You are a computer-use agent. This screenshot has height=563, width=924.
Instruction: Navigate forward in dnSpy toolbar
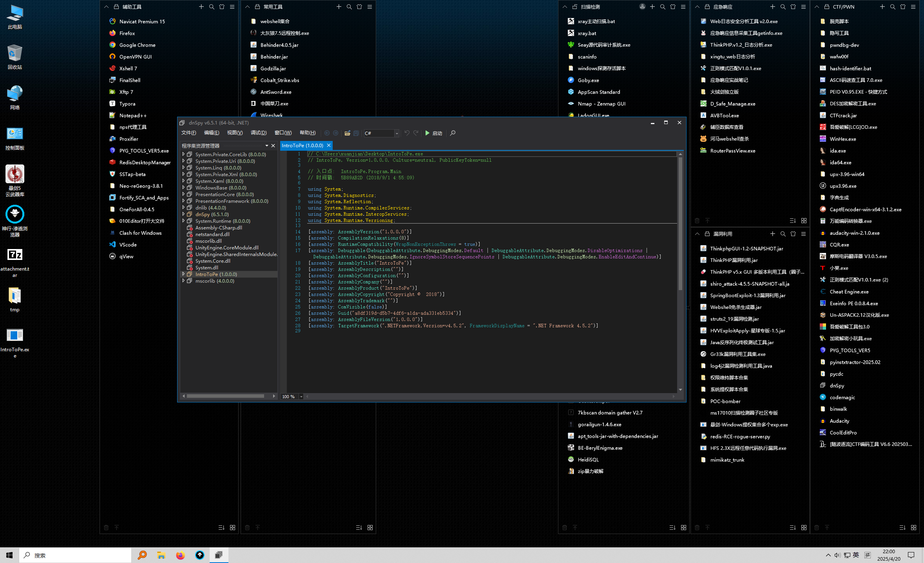pos(335,133)
